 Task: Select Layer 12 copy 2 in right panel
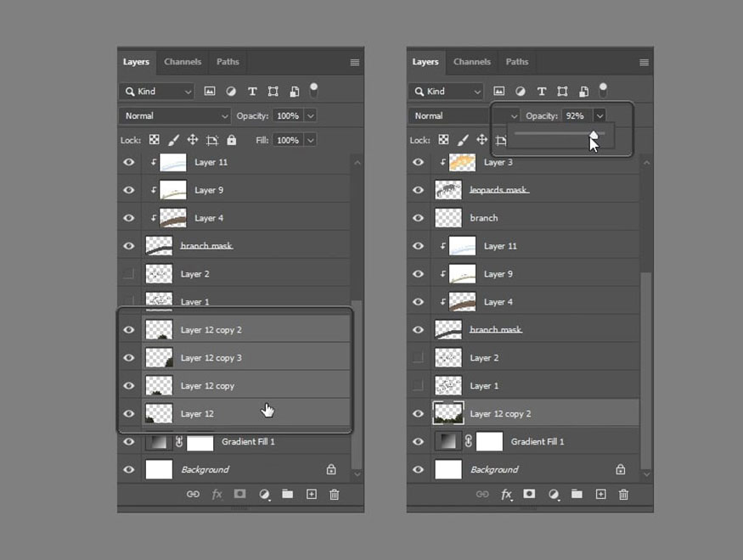click(x=524, y=414)
